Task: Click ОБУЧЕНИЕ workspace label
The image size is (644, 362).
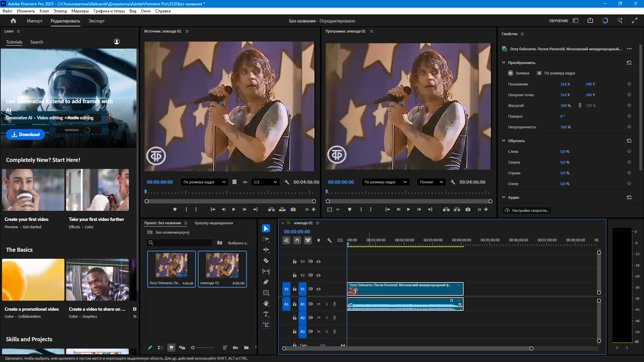Action: pyautogui.click(x=558, y=21)
